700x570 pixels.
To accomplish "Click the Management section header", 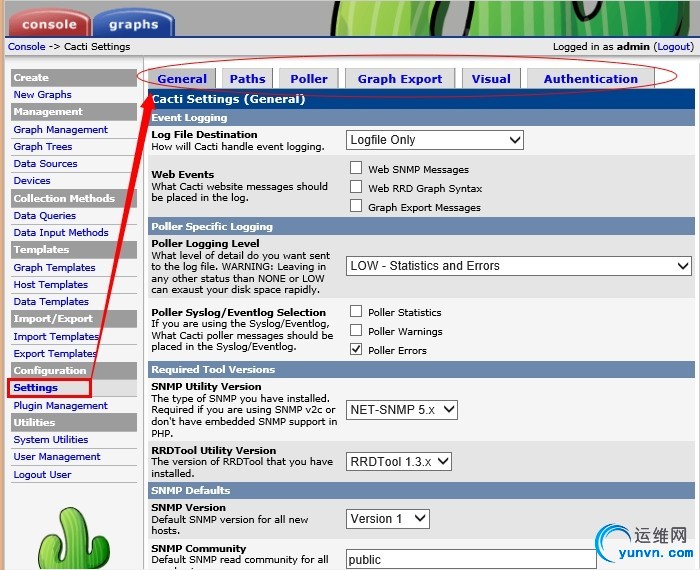I will tap(74, 112).
